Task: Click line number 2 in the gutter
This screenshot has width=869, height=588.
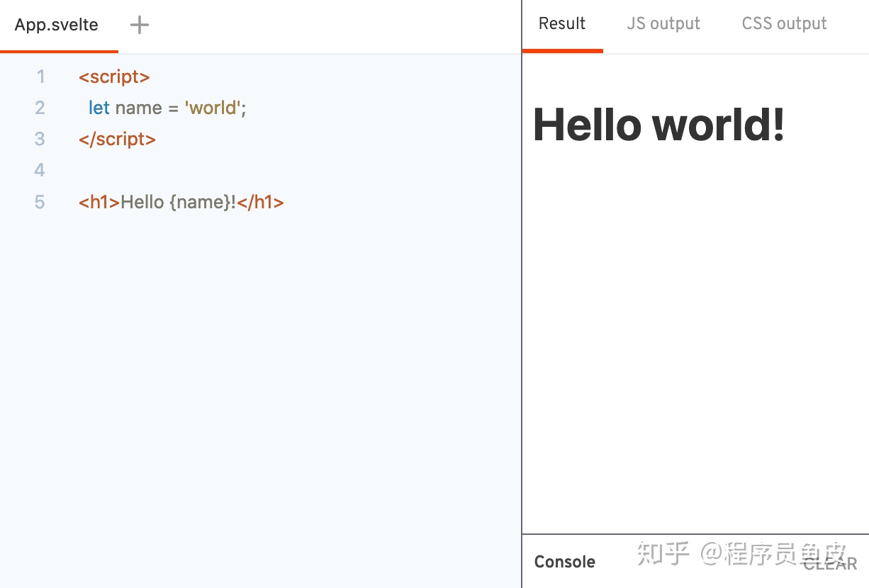Action: (x=40, y=108)
